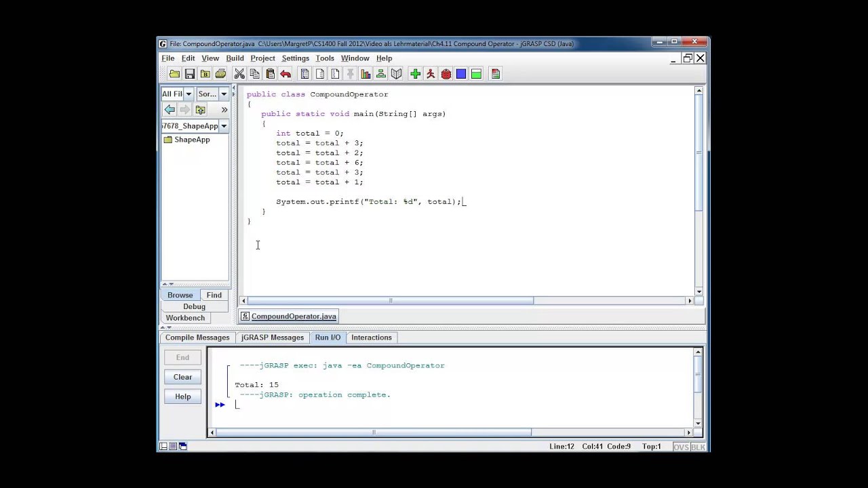The image size is (868, 488).
Task: Compile the file using green plus icon
Action: click(415, 74)
